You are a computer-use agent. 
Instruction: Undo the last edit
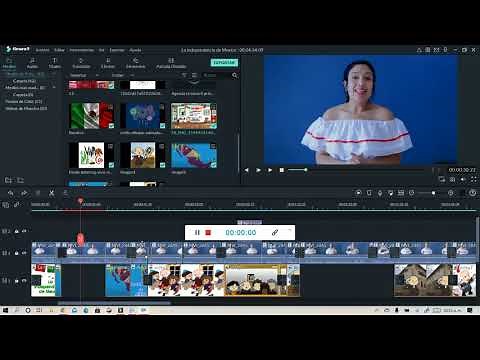(x=11, y=193)
